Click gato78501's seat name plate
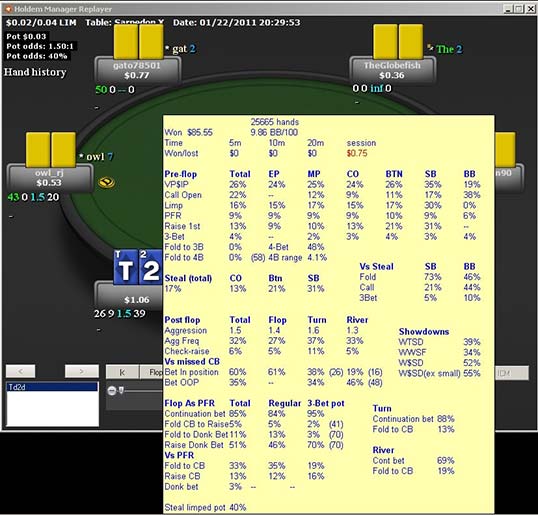Viewport: 538px width, 515px height. point(137,70)
